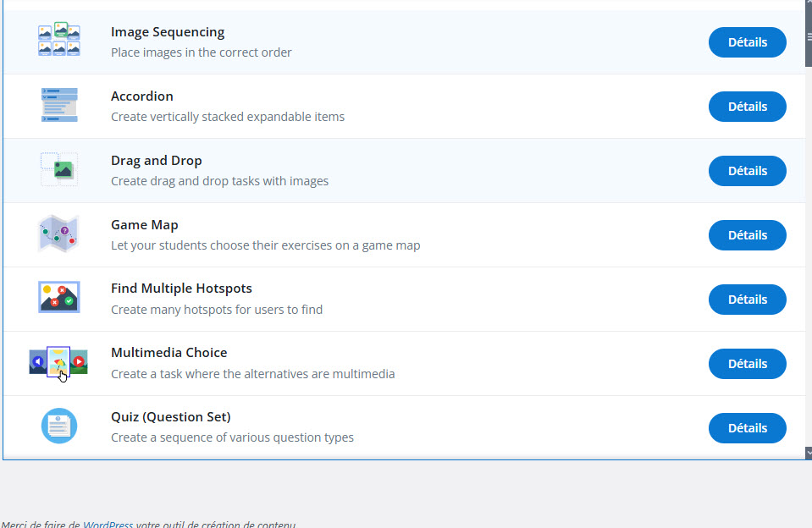812x528 pixels.
Task: Click the Accordion content type icon
Action: (58, 106)
